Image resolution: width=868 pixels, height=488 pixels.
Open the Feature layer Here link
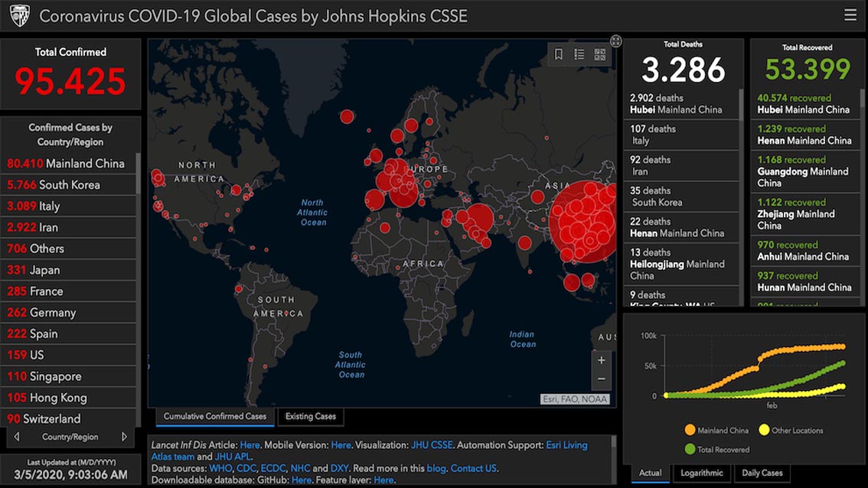[383, 480]
